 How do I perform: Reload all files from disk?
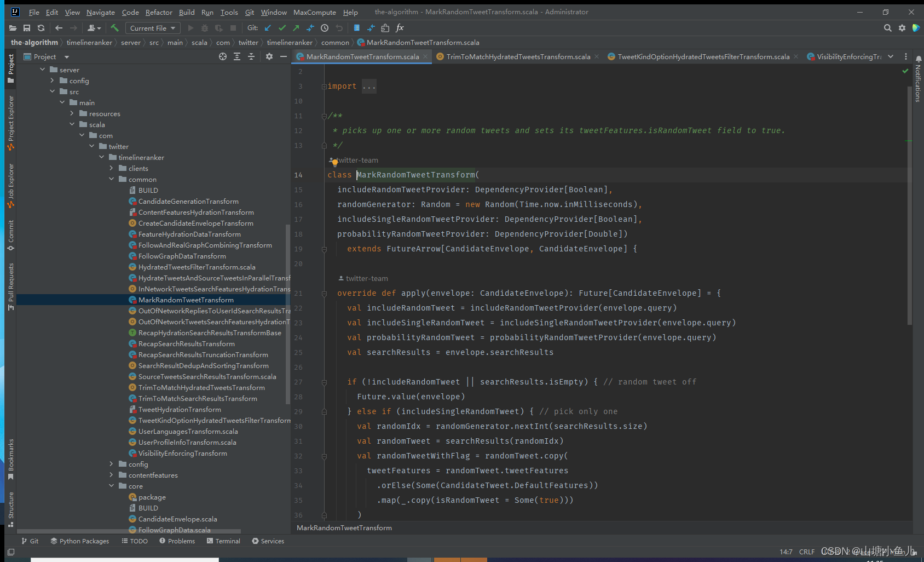tap(41, 28)
